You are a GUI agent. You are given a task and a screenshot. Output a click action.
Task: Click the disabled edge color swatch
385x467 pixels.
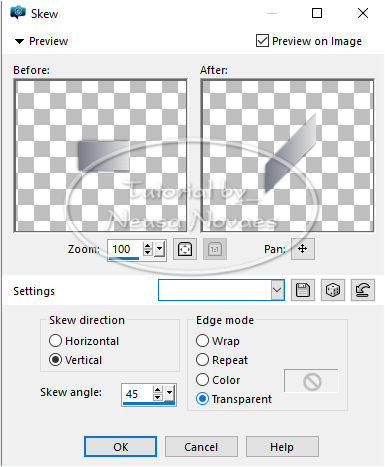click(x=311, y=381)
